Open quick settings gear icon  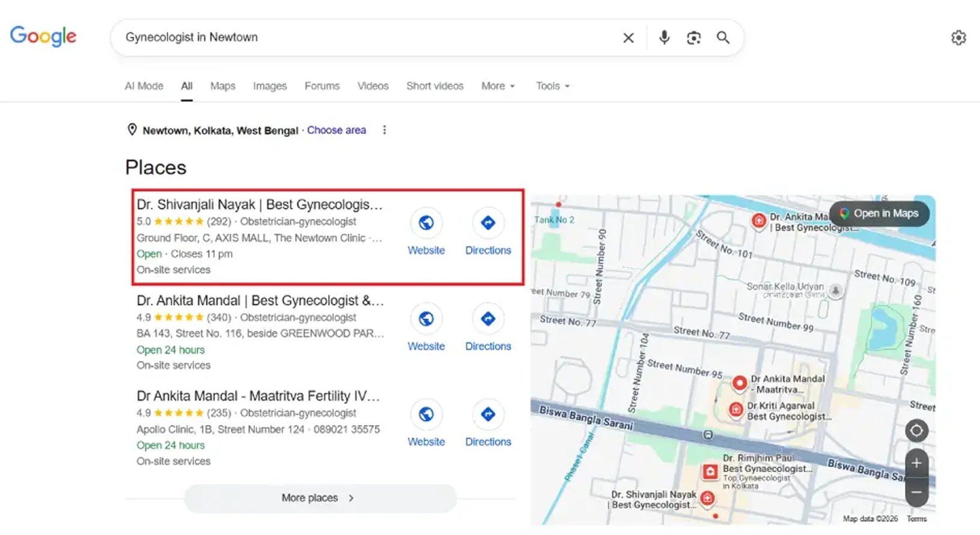tap(958, 38)
